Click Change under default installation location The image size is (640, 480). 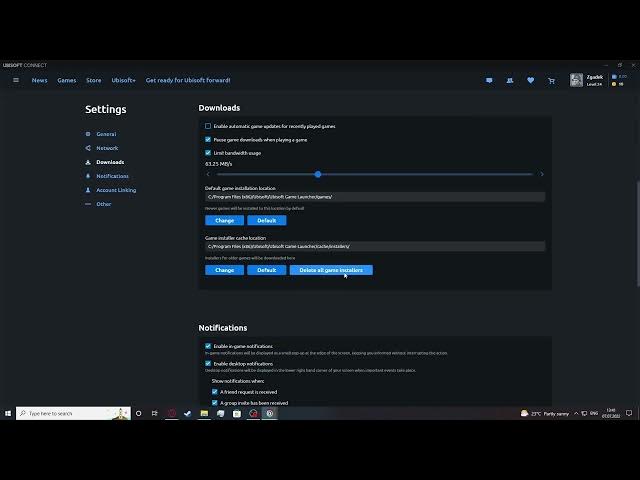[224, 220]
